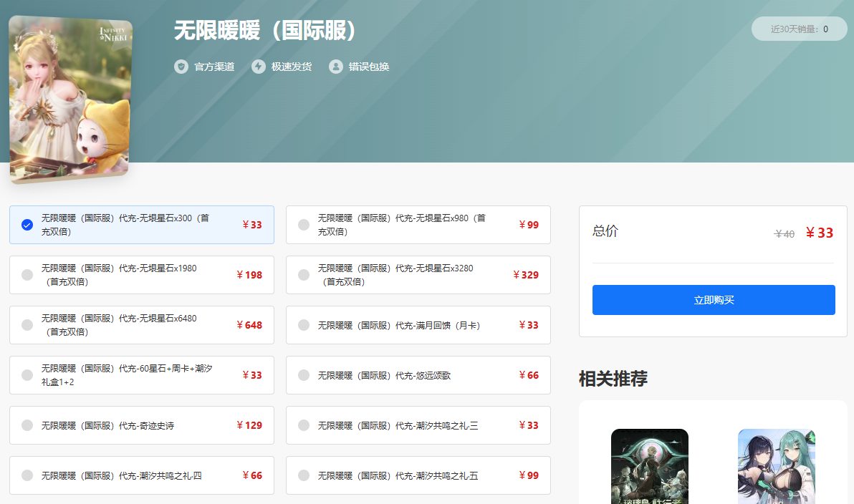Pick the 潮汐共鸣之礼-五 option
854x504 pixels.
tap(418, 475)
